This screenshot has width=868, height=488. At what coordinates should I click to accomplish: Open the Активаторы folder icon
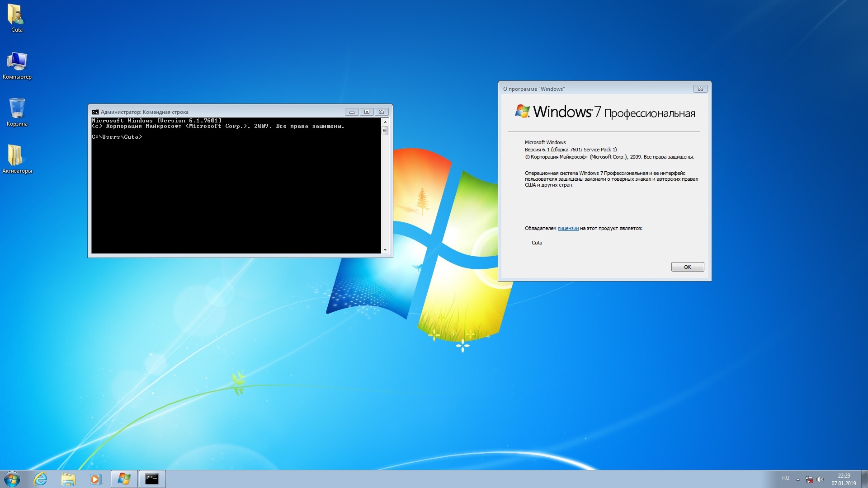(17, 159)
